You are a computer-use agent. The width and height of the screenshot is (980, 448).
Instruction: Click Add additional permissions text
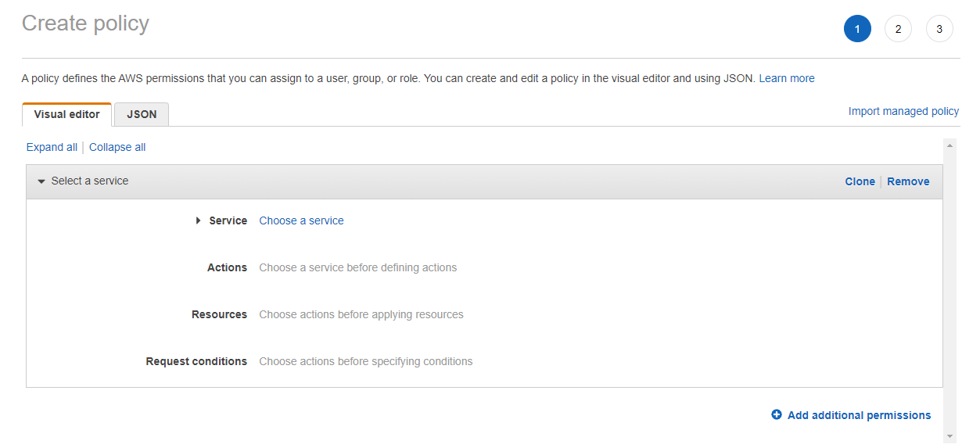[x=859, y=415]
